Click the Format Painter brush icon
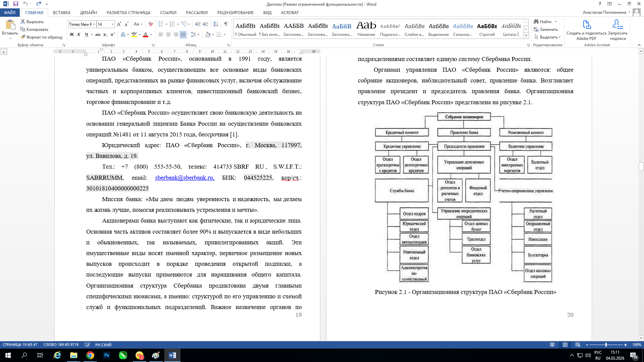 (x=23, y=37)
